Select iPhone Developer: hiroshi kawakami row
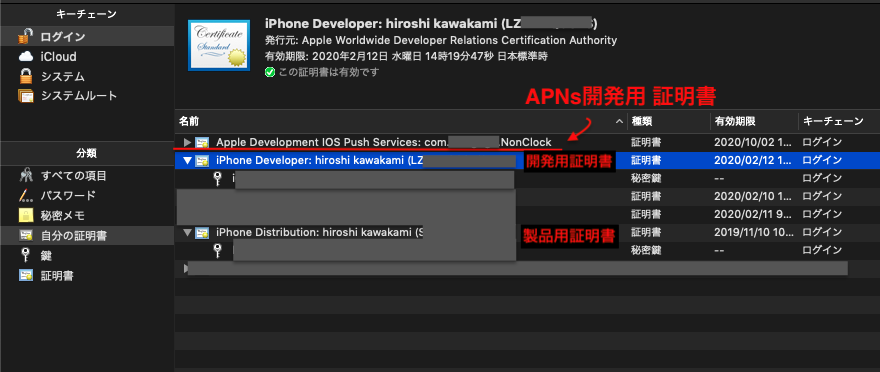This screenshot has height=372, width=880. [528, 160]
